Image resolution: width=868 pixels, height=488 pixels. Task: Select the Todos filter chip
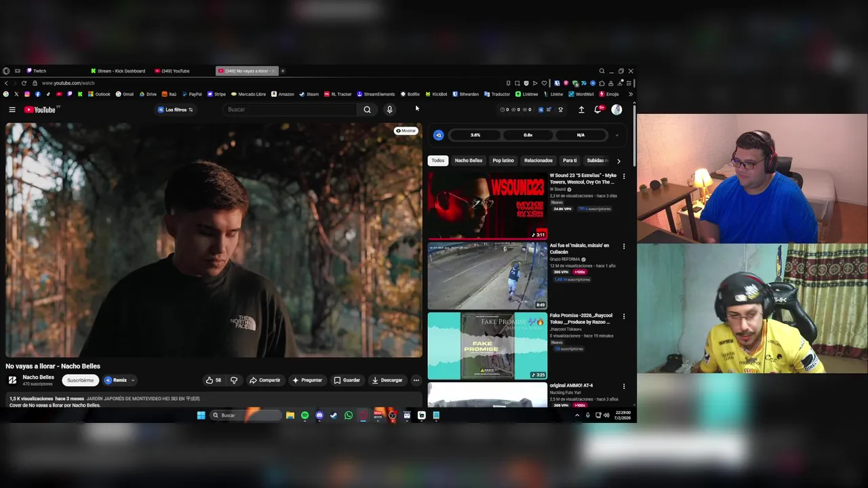438,161
